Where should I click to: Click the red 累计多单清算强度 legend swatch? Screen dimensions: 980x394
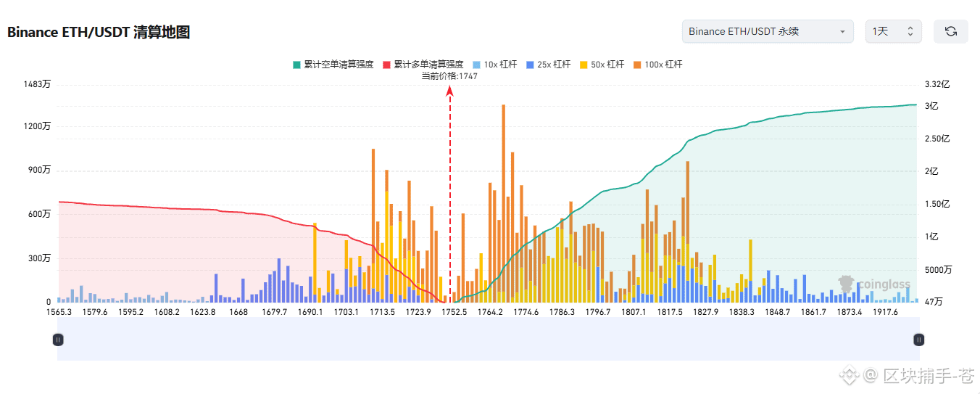[386, 65]
